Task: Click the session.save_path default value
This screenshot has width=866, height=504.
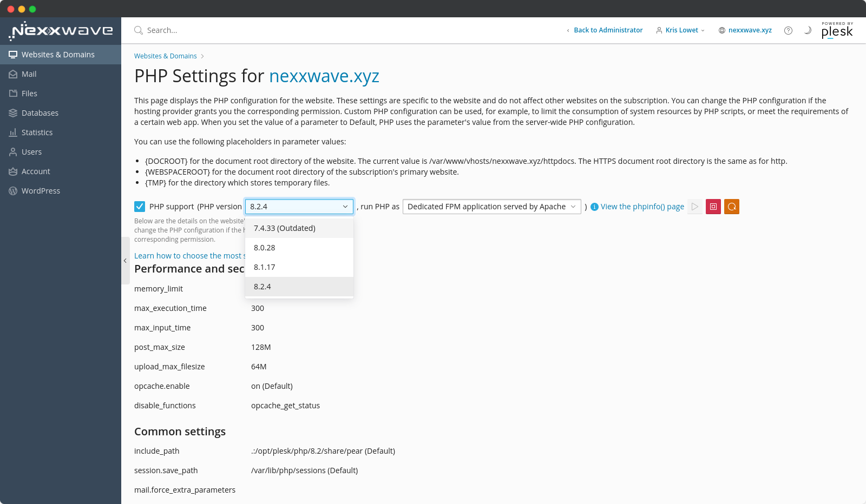Action: point(304,470)
